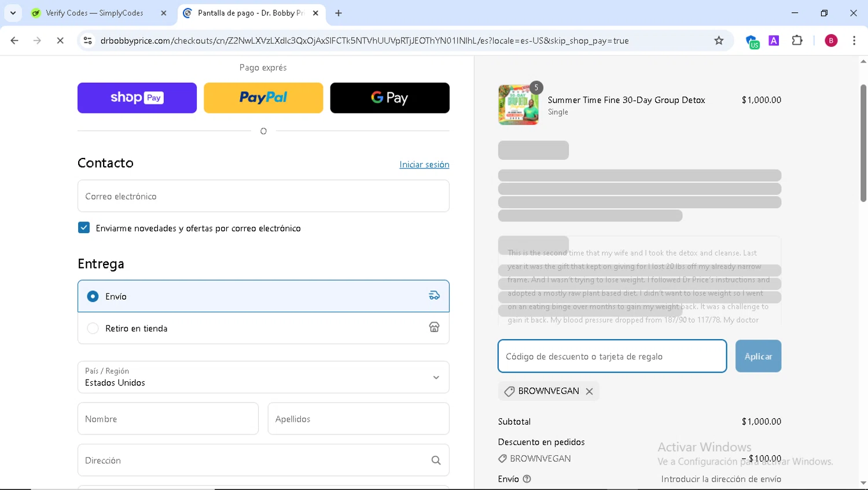Stop loading the page
Screen dimensions: 868x490
(x=60, y=40)
